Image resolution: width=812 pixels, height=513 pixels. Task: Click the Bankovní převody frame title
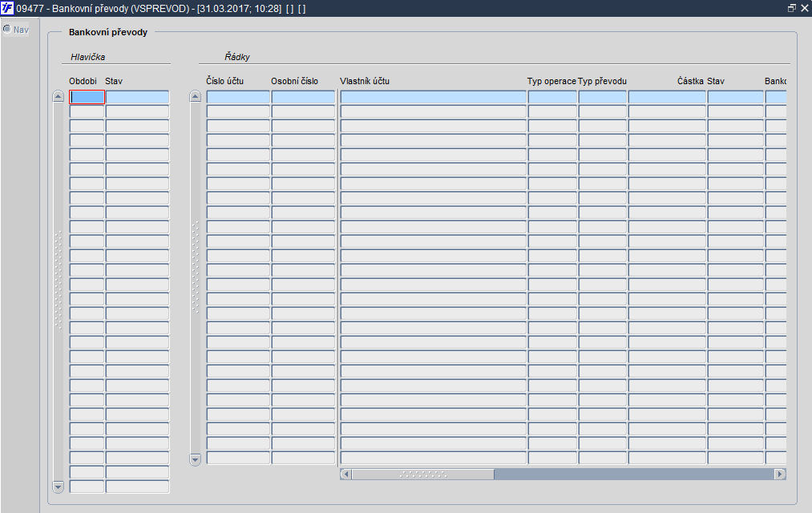coord(108,32)
